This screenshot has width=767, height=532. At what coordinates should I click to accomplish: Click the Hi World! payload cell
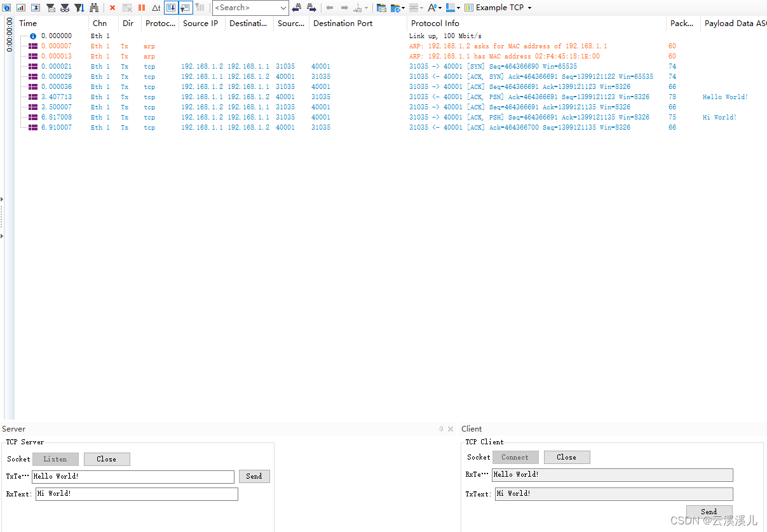tap(719, 118)
